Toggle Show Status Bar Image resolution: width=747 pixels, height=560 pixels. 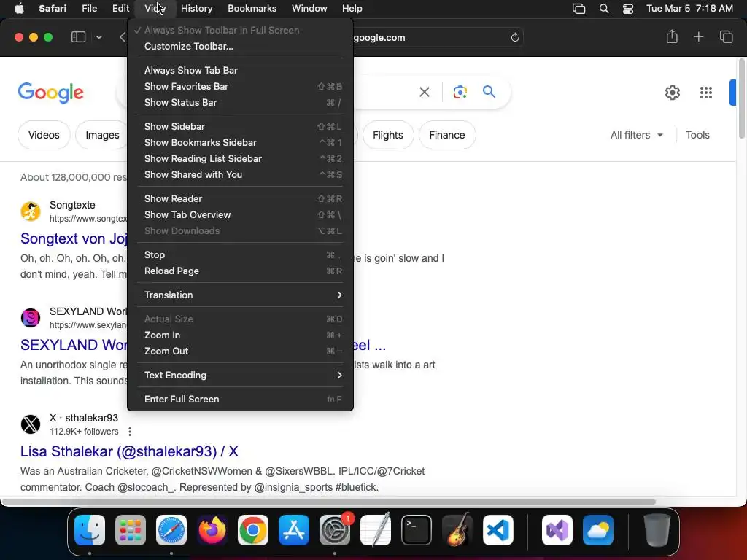[240, 102]
